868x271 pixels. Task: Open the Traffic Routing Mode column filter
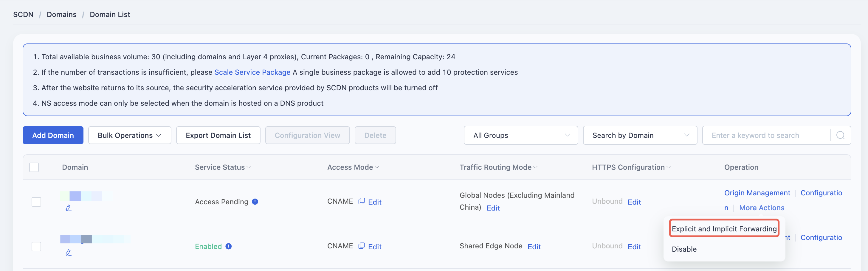535,167
